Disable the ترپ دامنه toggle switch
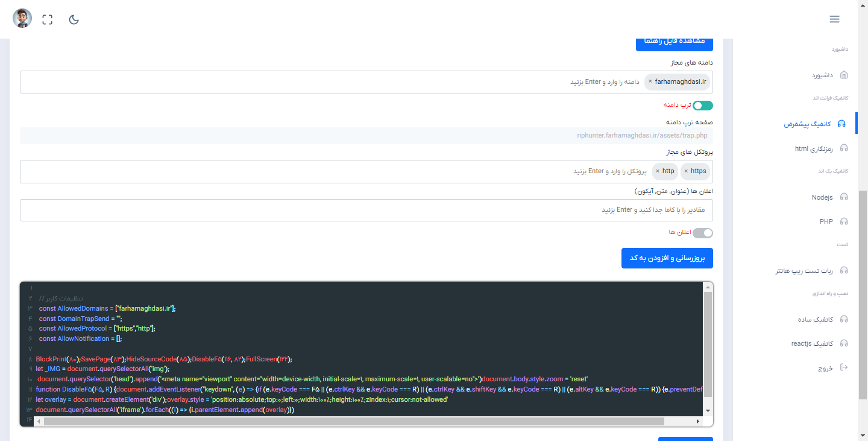 click(x=702, y=106)
